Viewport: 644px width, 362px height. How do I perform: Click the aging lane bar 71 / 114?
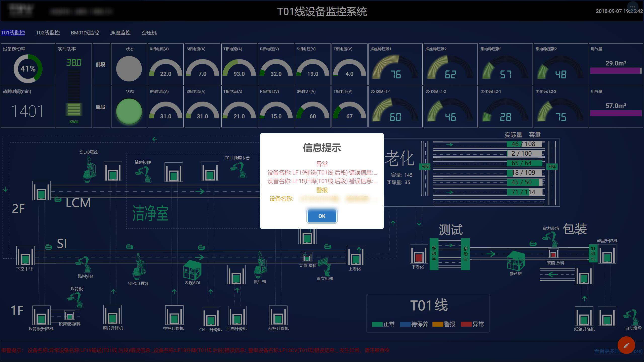pos(524,192)
